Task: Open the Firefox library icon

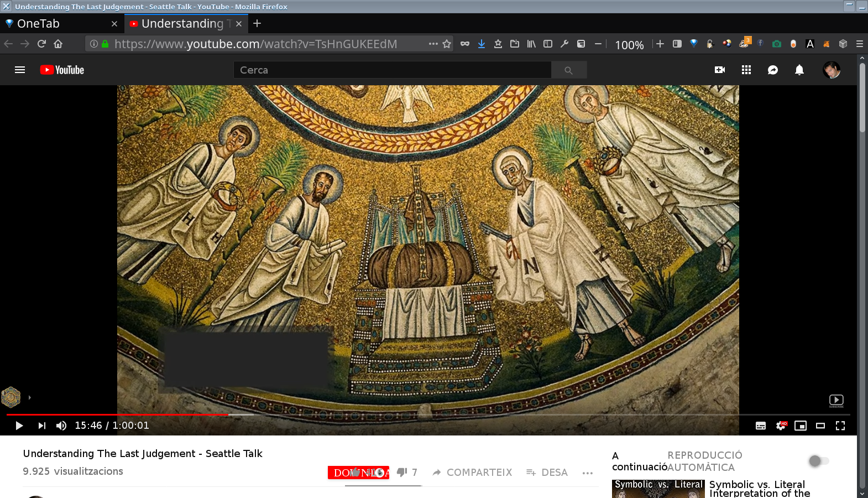Action: click(x=531, y=44)
